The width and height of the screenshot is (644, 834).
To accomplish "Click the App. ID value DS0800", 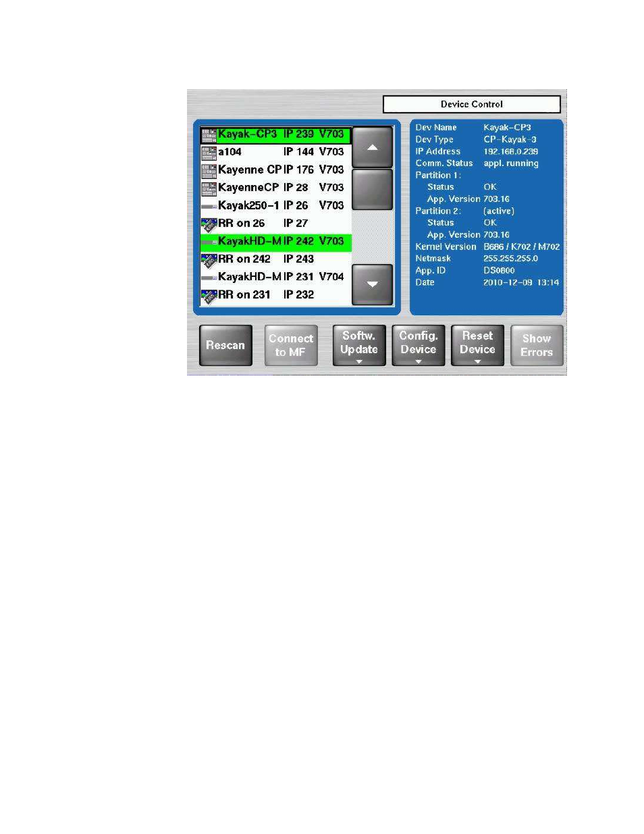I will [500, 271].
